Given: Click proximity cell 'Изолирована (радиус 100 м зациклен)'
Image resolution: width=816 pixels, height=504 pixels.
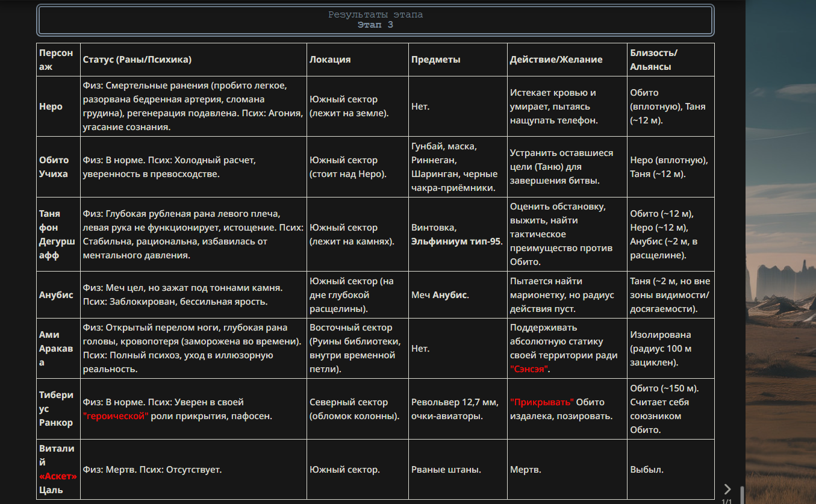Looking at the screenshot, I should click(x=671, y=349).
